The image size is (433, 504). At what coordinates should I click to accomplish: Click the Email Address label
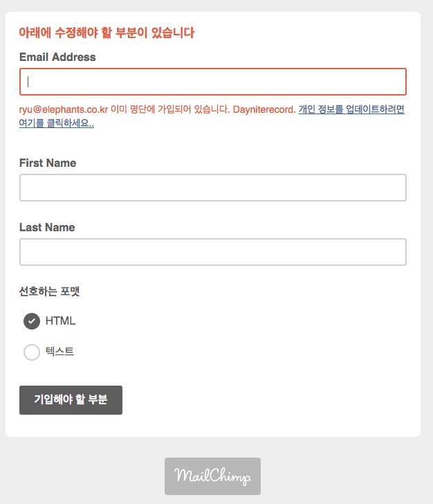(x=57, y=57)
